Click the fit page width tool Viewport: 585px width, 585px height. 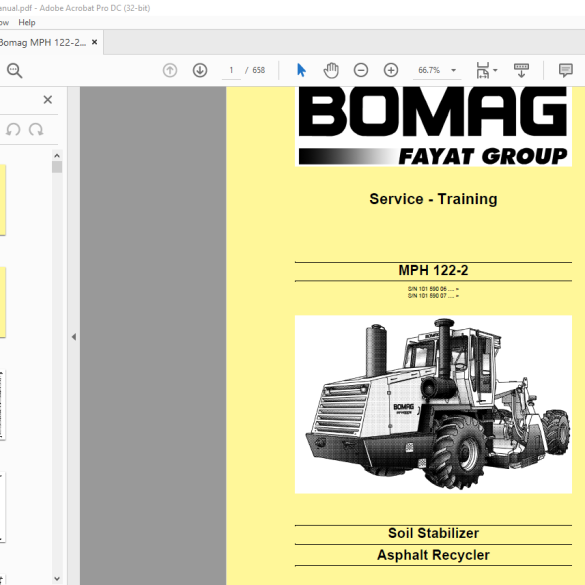pos(483,70)
